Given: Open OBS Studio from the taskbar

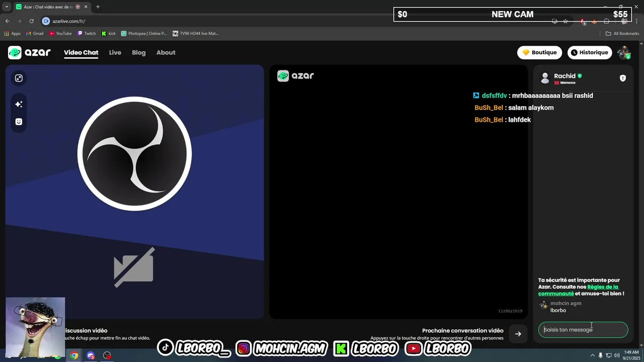Looking at the screenshot, I should 107,355.
